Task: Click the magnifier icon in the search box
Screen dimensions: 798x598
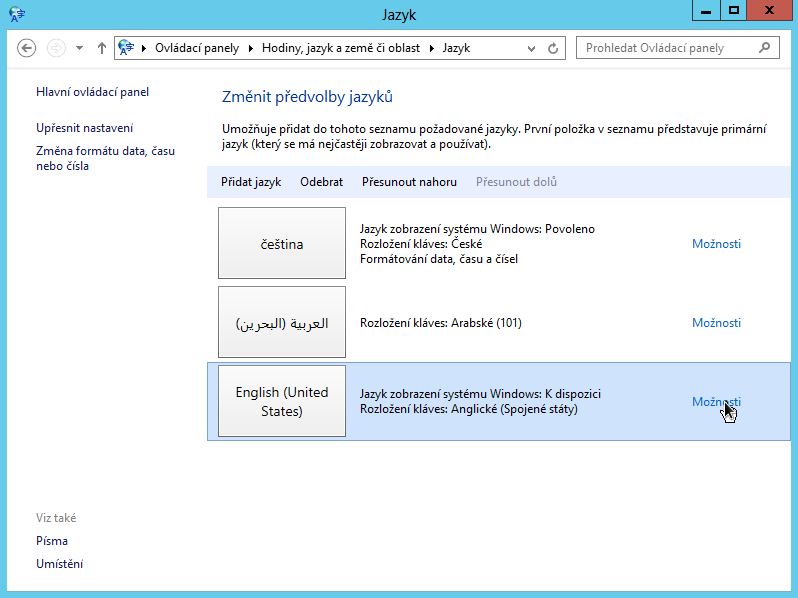Action: point(765,47)
